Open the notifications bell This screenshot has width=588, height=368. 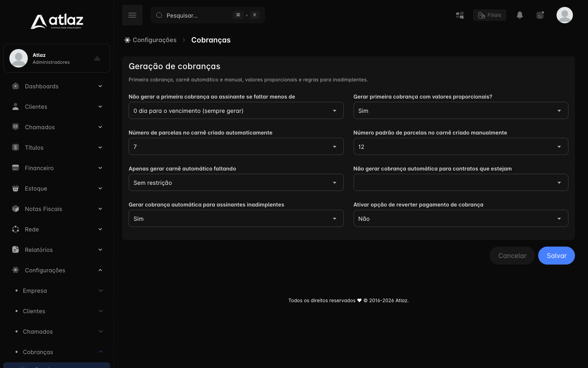click(520, 15)
